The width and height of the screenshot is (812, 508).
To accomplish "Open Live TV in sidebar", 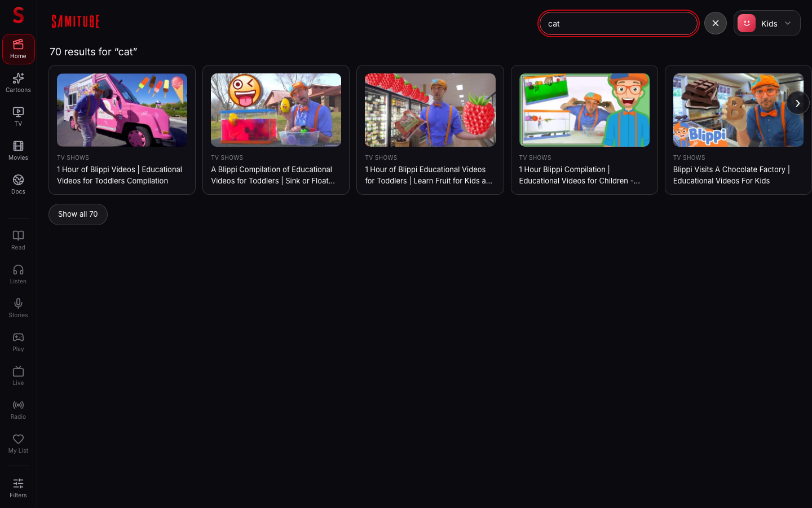I will tap(18, 376).
